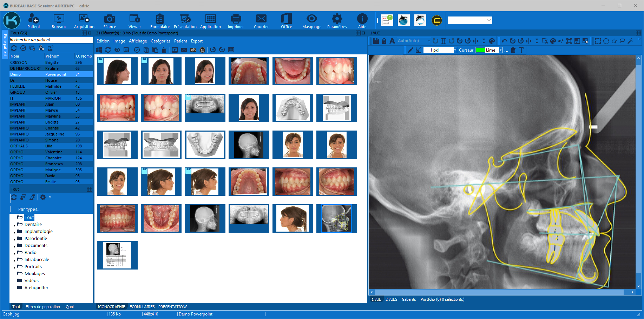
Task: Open the Catégories menu
Action: pos(160,41)
